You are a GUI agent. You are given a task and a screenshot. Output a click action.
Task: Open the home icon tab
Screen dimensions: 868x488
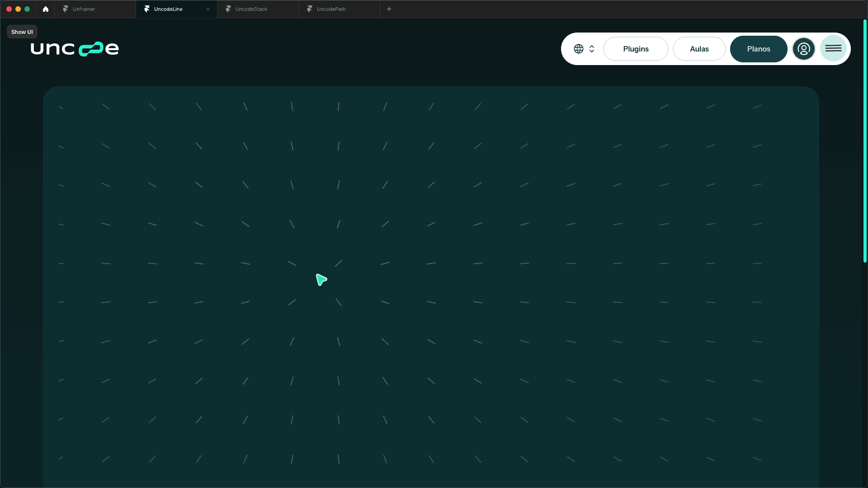[x=46, y=9]
